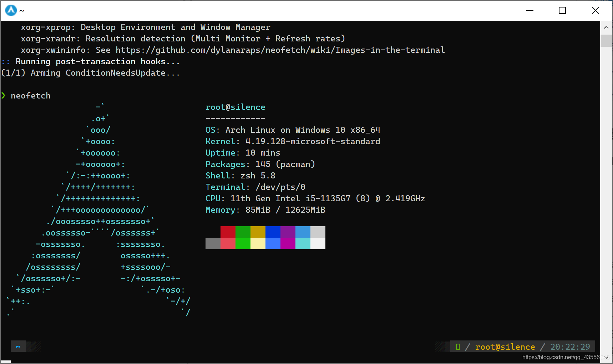The image size is (613, 364).
Task: Click the white color block in bottom row
Action: pyautogui.click(x=318, y=243)
